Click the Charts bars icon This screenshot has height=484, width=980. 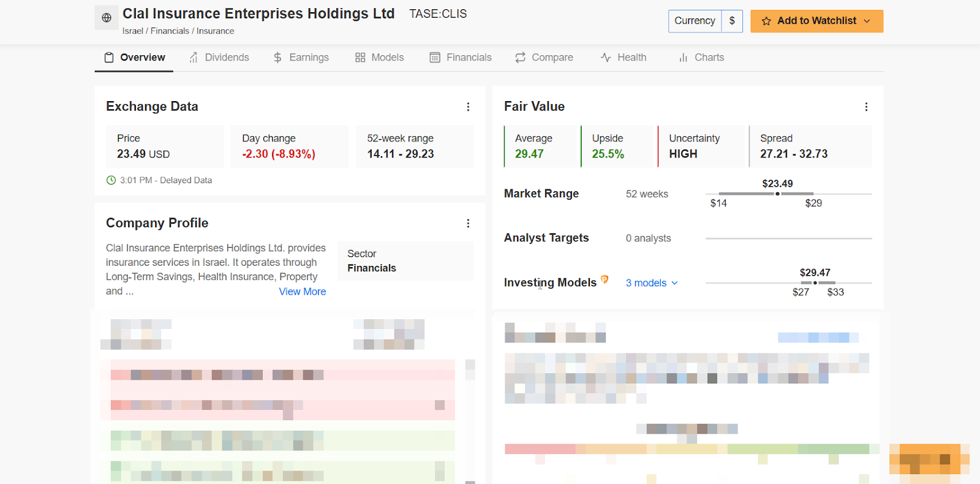(x=683, y=58)
